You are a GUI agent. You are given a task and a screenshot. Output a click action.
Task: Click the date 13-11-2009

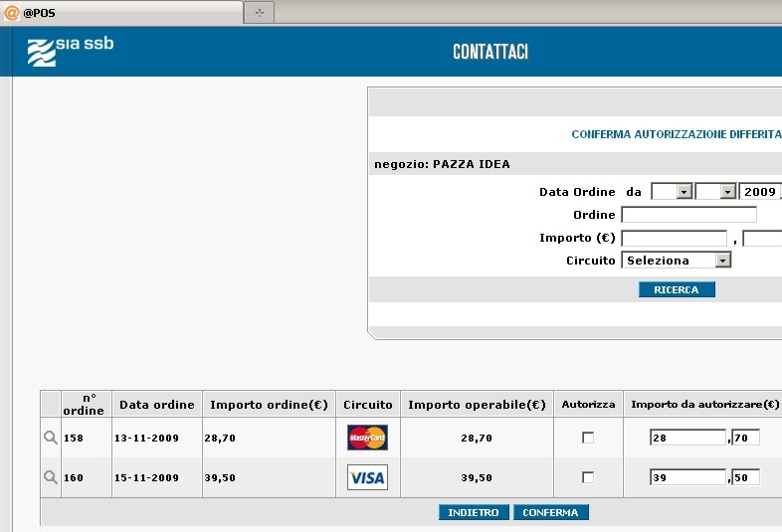(x=146, y=438)
